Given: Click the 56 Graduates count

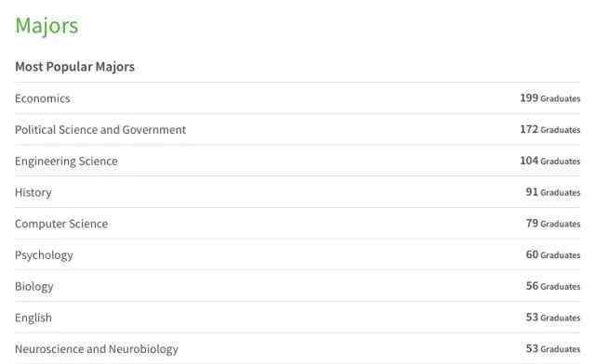Looking at the screenshot, I should (553, 286).
